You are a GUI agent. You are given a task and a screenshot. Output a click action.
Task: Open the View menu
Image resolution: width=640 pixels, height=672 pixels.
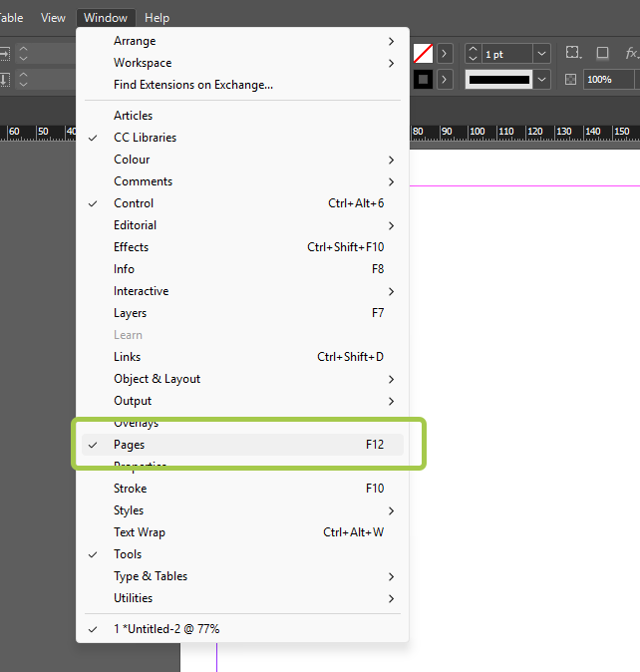click(x=53, y=18)
